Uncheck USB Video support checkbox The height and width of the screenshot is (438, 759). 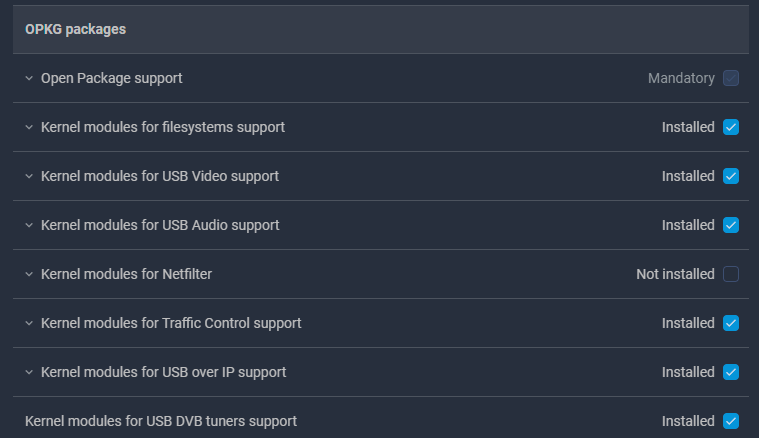point(731,176)
